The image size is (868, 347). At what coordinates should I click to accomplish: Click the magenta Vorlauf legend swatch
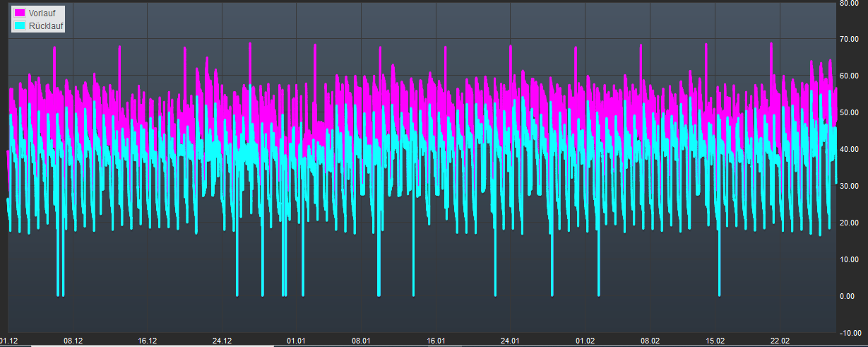pos(19,13)
